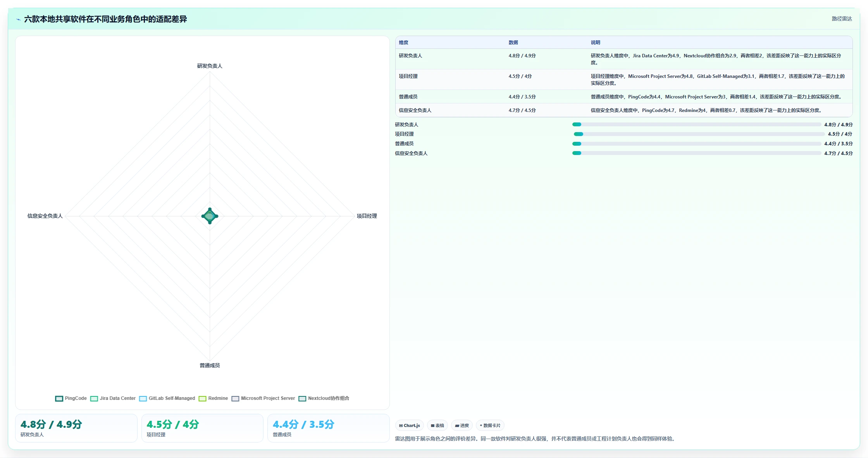This screenshot has height=458, width=868.
Task: Click the 普通成员 progress bar
Action: pos(697,144)
